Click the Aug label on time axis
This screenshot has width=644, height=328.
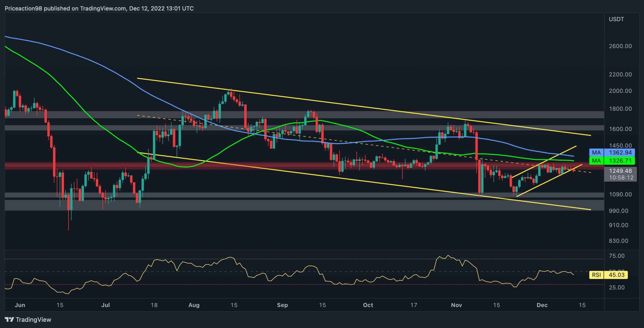coord(194,305)
